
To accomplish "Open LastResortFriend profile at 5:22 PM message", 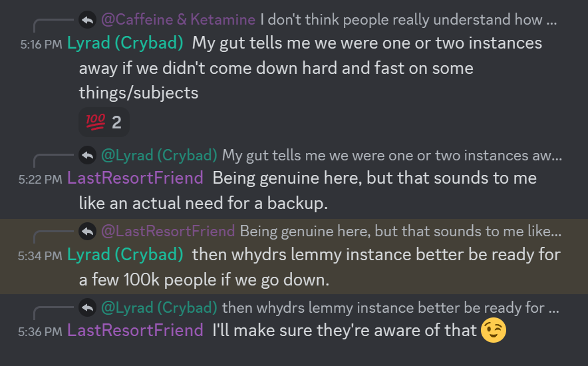I will pos(135,178).
